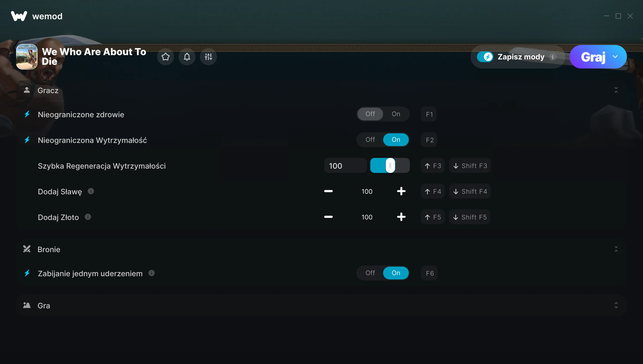
Task: Click lightning icon beside Zabijanie jednym uderzeniem
Action: point(27,273)
